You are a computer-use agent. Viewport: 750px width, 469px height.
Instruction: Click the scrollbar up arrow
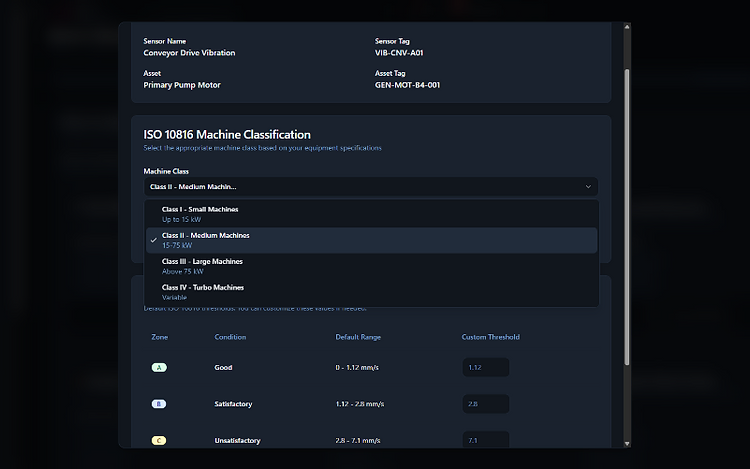point(627,27)
